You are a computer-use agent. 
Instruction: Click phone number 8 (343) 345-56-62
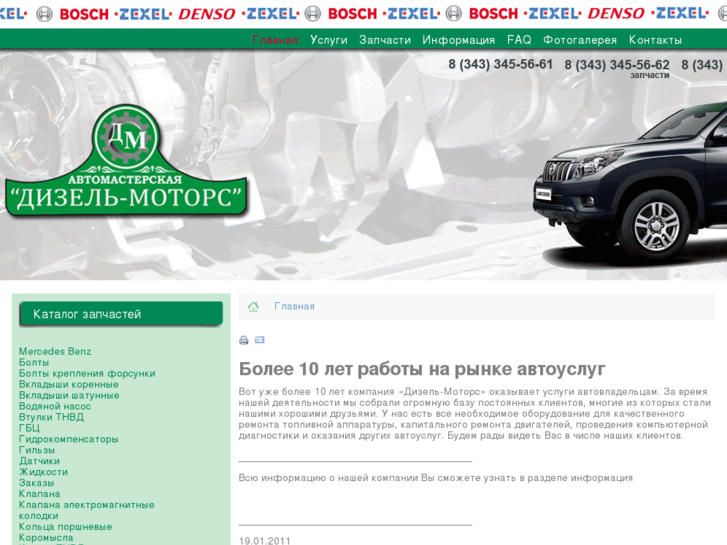tap(617, 65)
